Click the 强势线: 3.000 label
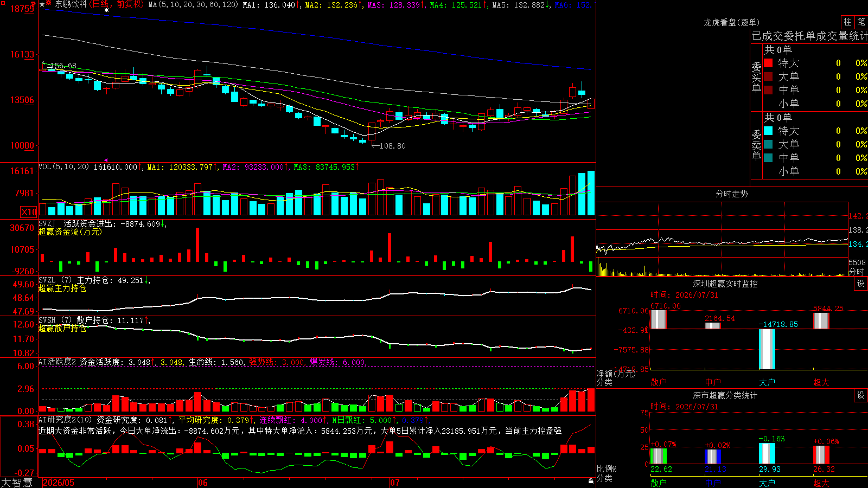This screenshot has height=488, width=868. pos(277,362)
